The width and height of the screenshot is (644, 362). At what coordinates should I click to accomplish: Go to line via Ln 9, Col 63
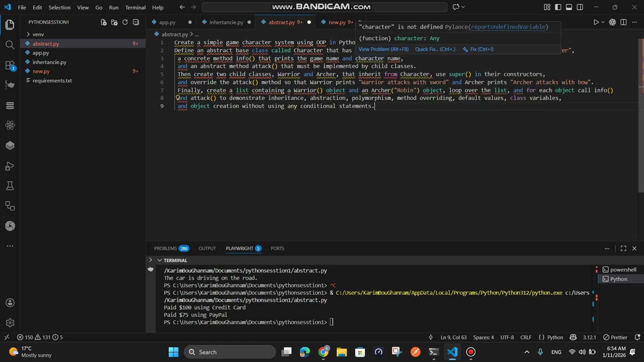[x=453, y=337]
